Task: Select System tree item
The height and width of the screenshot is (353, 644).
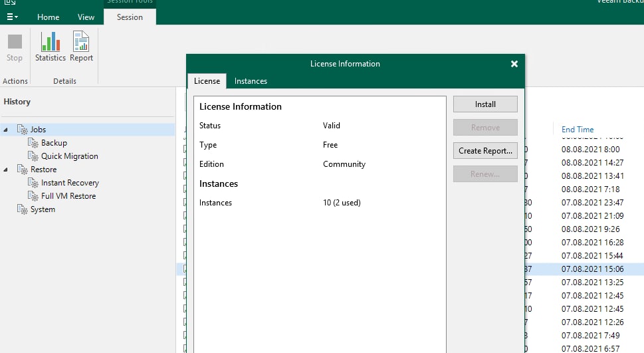Action: 43,209
